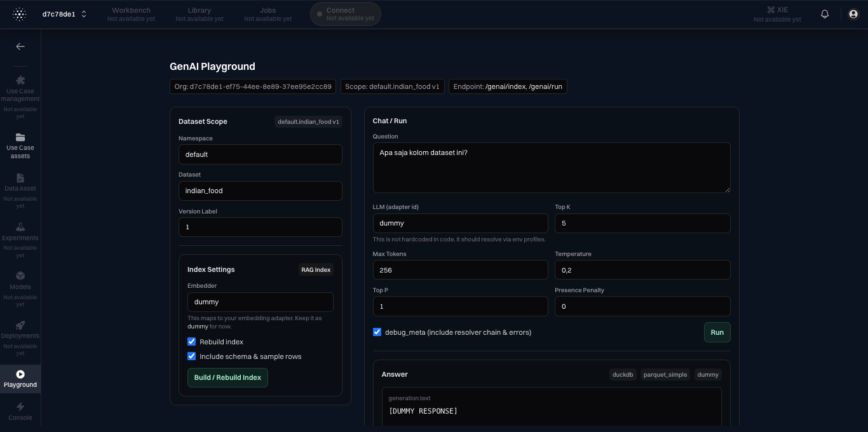The width and height of the screenshot is (868, 432).
Task: Open Deployments rocket in sidebar
Action: [20, 337]
